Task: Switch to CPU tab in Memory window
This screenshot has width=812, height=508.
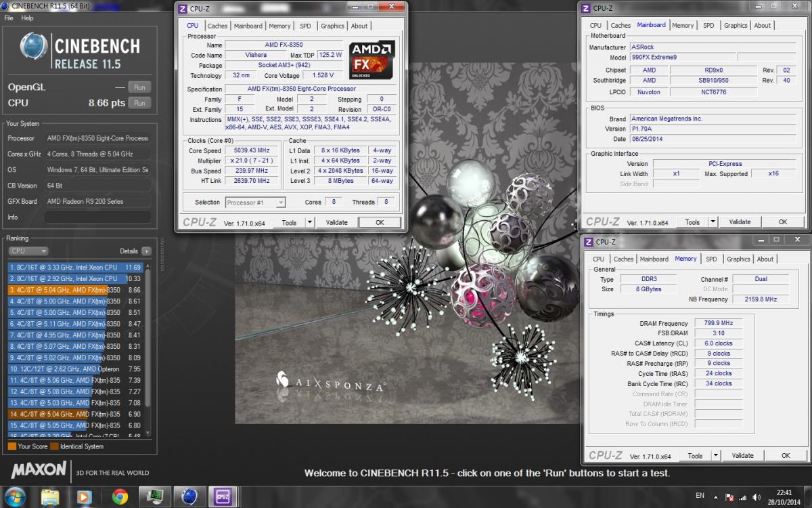Action: pos(598,259)
